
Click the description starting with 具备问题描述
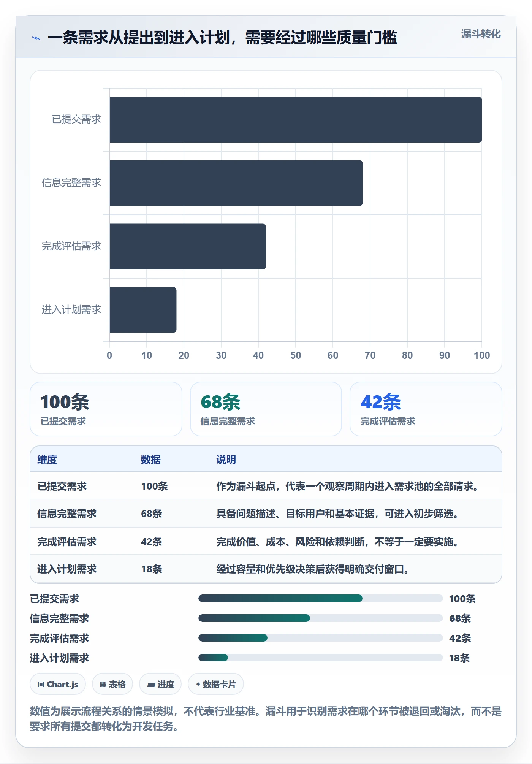pyautogui.click(x=337, y=514)
